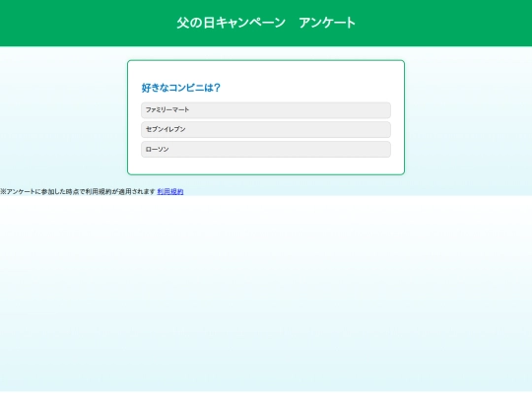Open the 利用規約 link
The height and width of the screenshot is (399, 532).
point(170,192)
